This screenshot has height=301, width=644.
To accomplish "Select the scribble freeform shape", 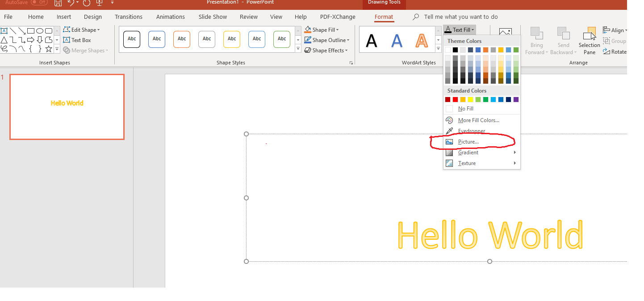I will 4,49.
